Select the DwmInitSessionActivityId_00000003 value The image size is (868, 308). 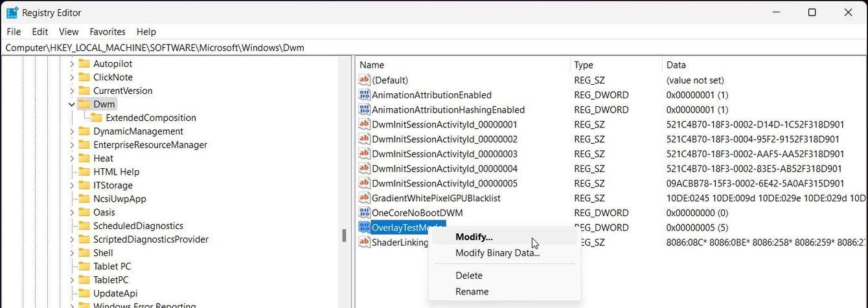click(x=444, y=154)
